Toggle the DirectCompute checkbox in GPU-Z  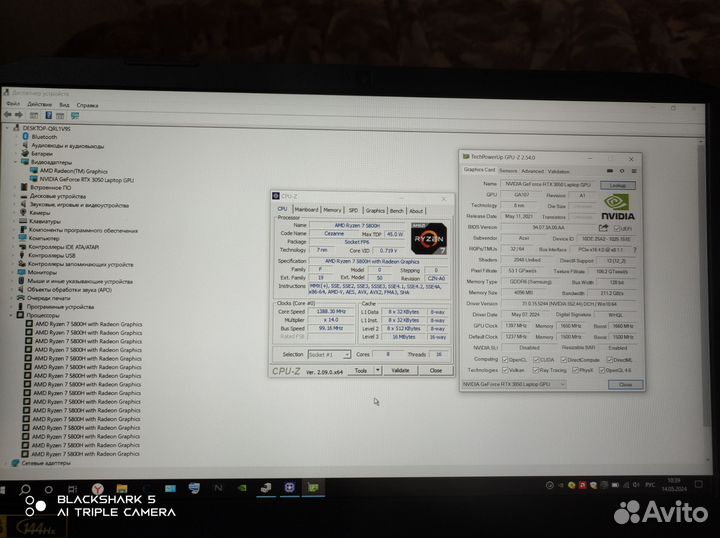click(564, 359)
